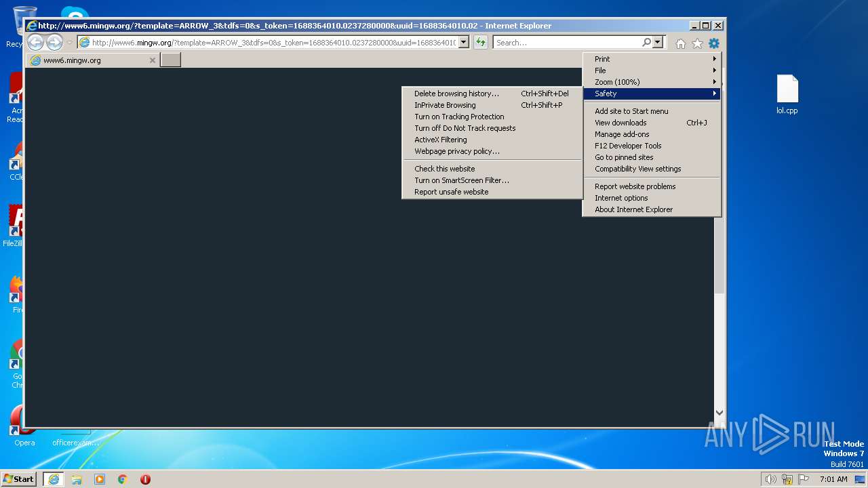The height and width of the screenshot is (488, 868).
Task: Open a new blank tab
Action: click(x=170, y=60)
